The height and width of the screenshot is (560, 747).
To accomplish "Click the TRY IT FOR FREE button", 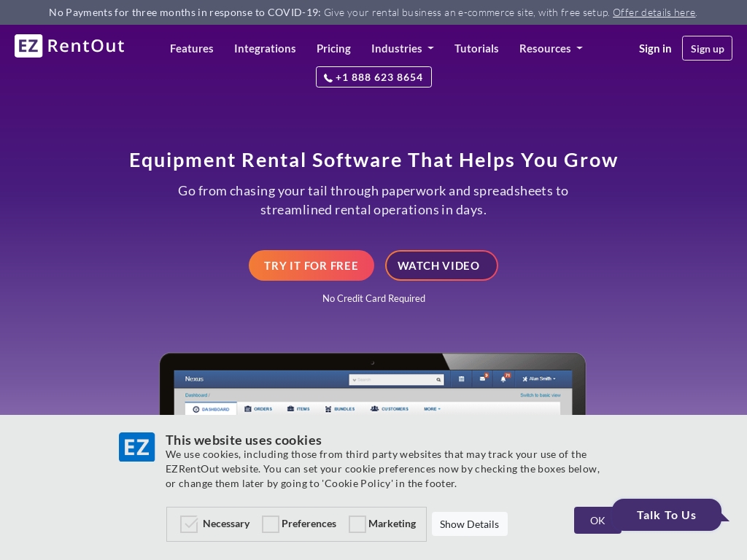I will 311,265.
